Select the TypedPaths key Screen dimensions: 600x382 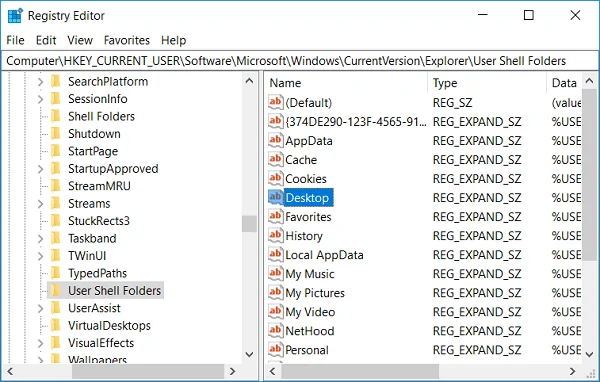(97, 273)
